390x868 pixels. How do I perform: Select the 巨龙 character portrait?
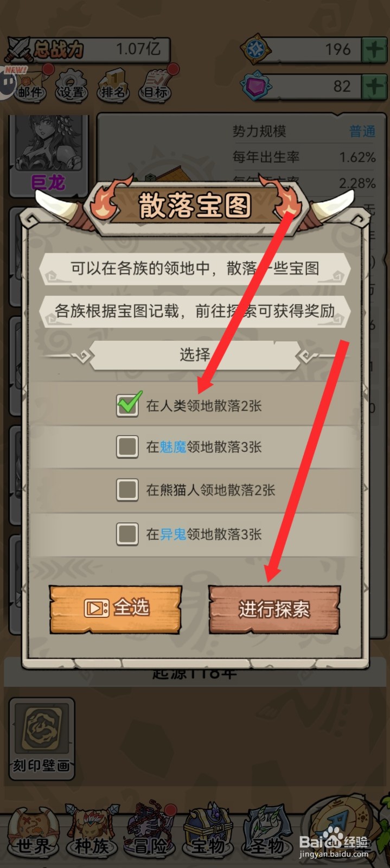tap(49, 155)
